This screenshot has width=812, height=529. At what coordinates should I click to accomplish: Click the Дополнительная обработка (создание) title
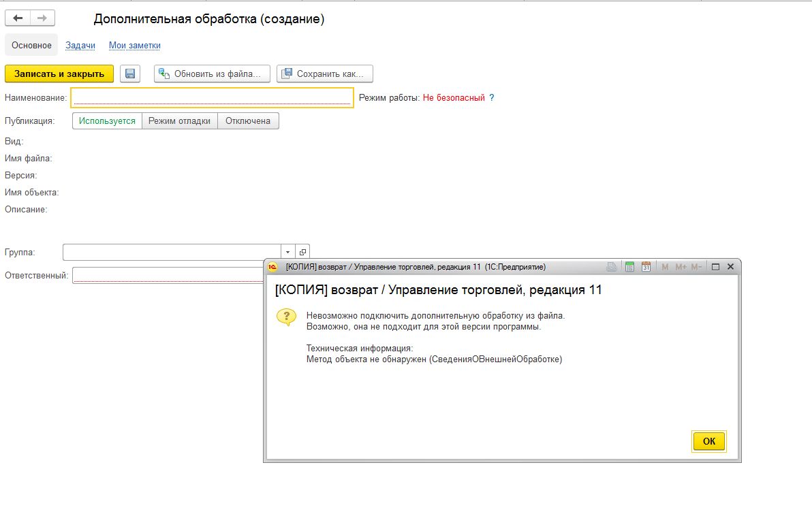click(208, 19)
